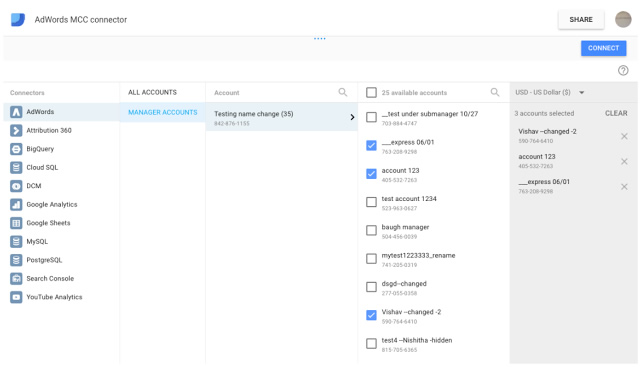
Task: Toggle the select-all 25 available accounts checkbox
Action: (371, 93)
